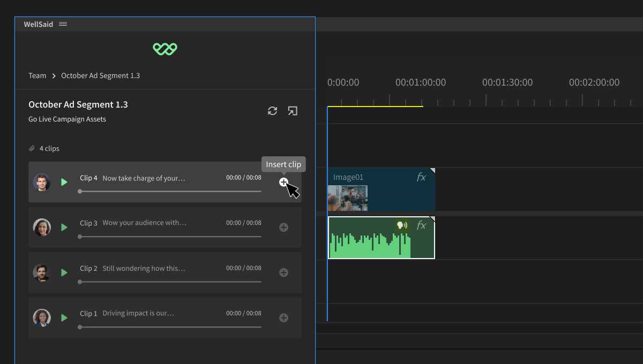Click the October Ad Segment 1.3 breadcrumb

100,75
